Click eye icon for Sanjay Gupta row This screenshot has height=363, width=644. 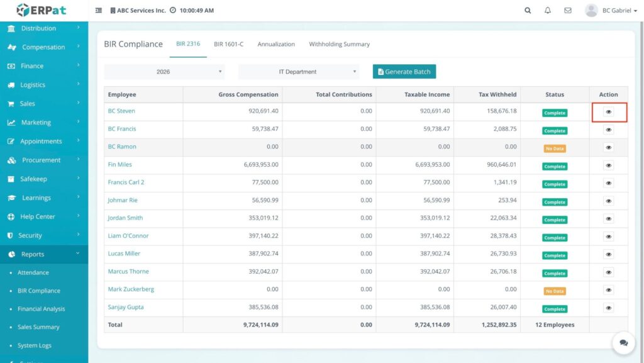click(608, 308)
